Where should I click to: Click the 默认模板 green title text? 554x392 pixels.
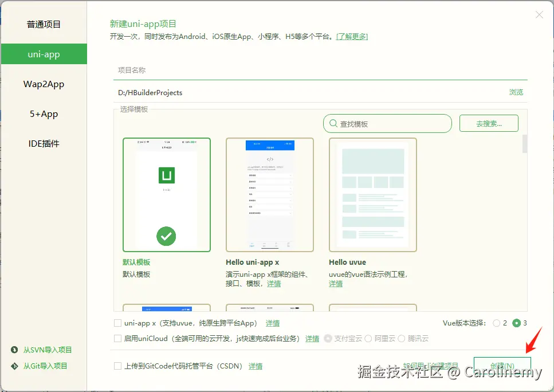tap(136, 262)
